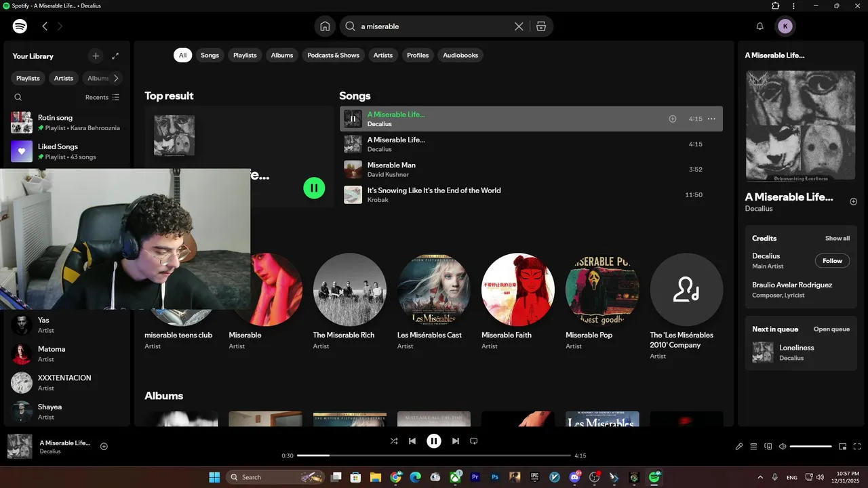Filter library by Artists
Image resolution: width=868 pixels, height=488 pixels.
pyautogui.click(x=64, y=78)
